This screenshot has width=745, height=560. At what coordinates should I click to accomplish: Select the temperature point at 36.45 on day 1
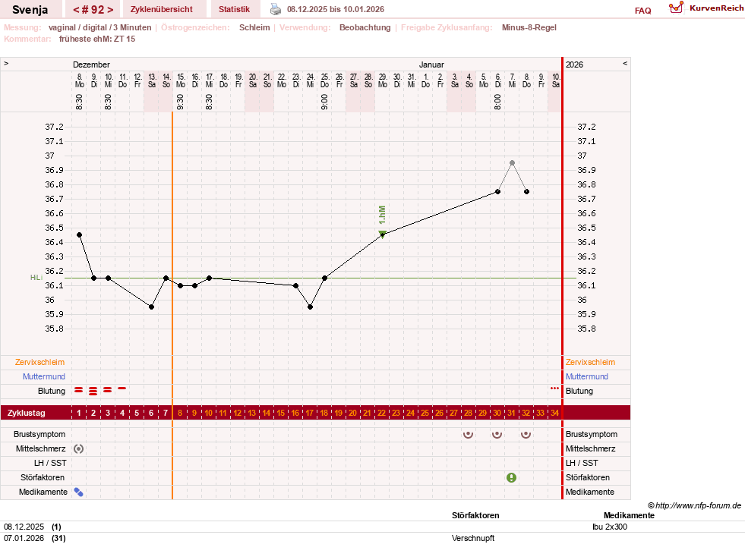coord(79,235)
